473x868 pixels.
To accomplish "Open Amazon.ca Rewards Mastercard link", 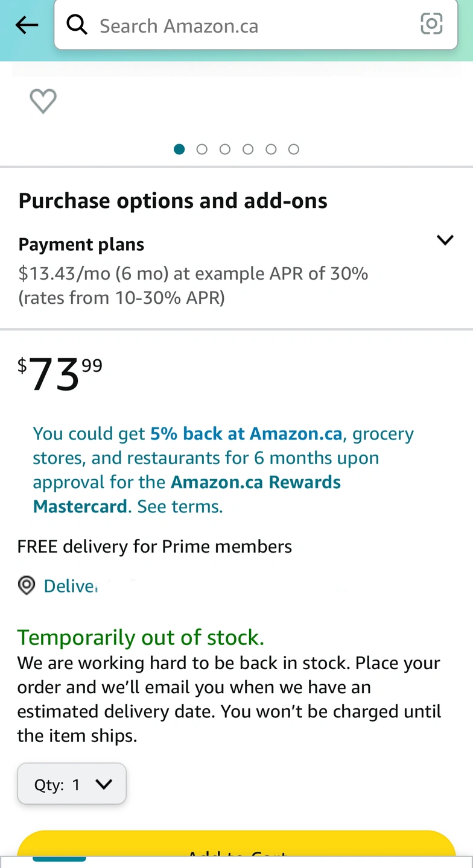I will pyautogui.click(x=187, y=494).
